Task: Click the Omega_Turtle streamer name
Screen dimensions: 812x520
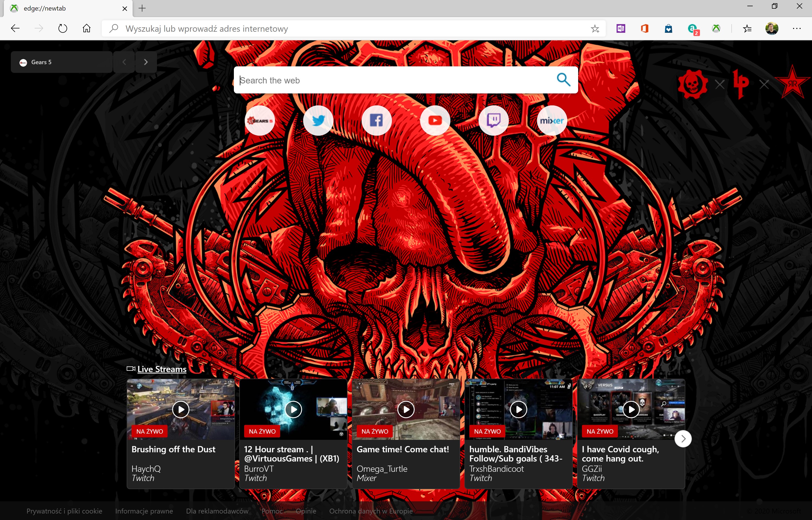Action: (382, 469)
